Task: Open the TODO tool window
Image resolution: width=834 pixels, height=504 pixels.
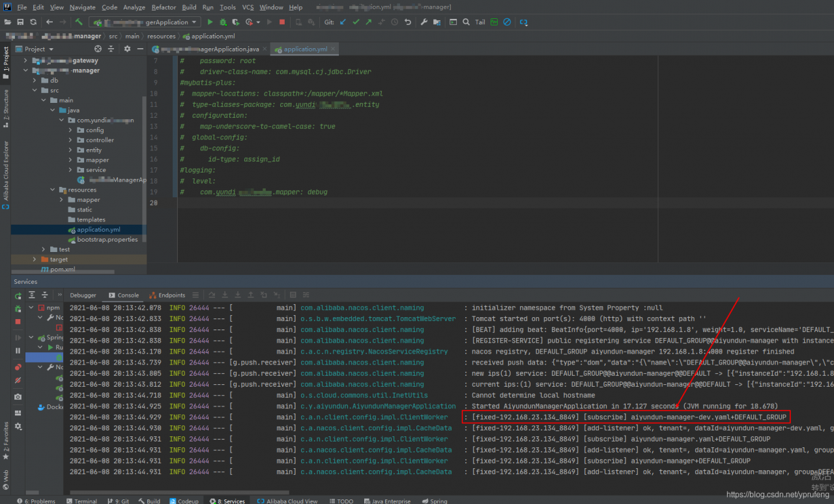Action: click(341, 501)
